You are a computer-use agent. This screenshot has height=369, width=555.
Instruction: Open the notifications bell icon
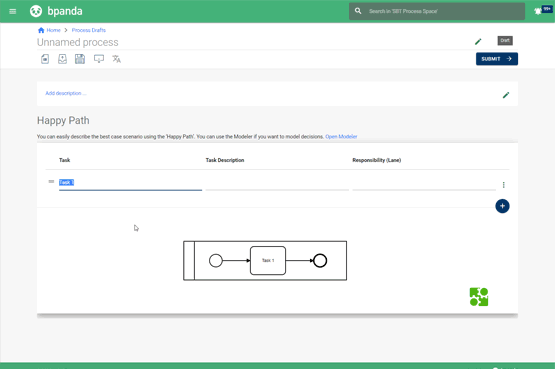tap(538, 11)
